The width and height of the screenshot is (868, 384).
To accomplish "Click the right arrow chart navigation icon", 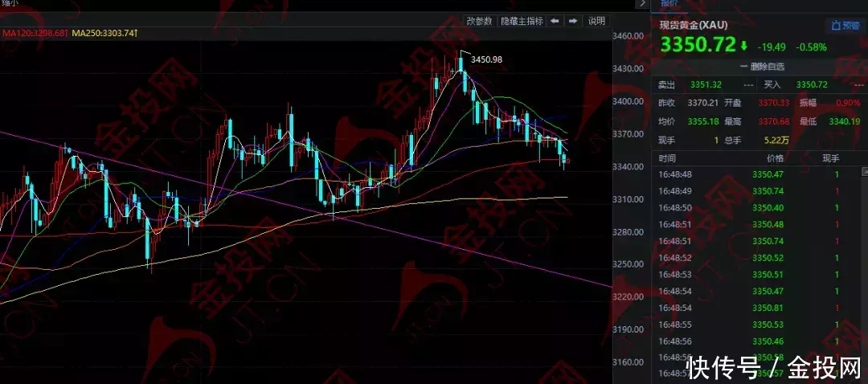I will (572, 21).
